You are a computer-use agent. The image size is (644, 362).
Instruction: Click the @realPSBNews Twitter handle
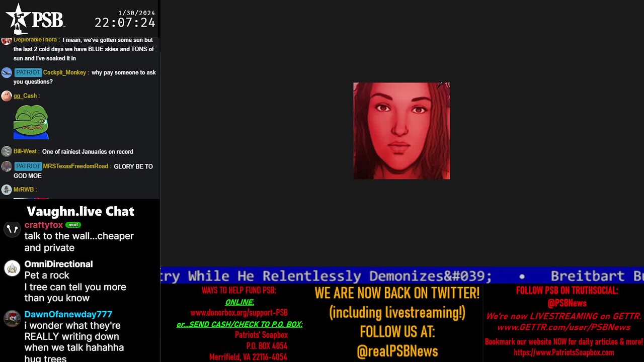tap(397, 351)
